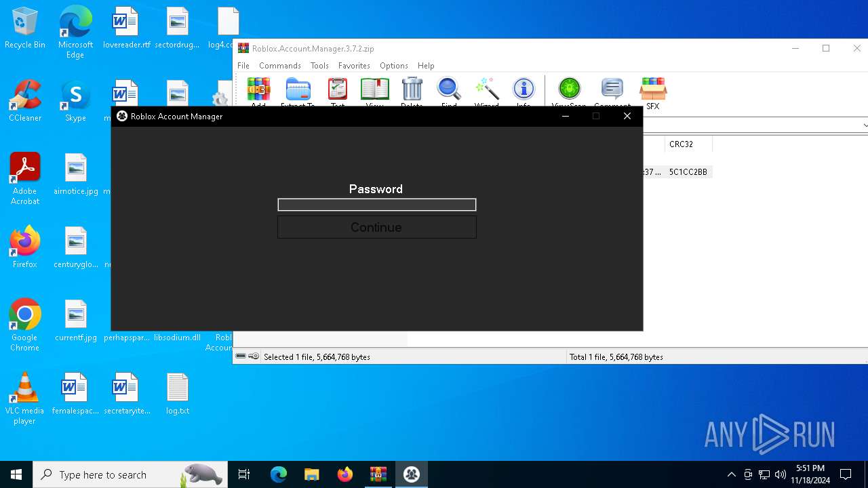This screenshot has height=488, width=868.
Task: Open the taskbar clock and date
Action: [810, 474]
